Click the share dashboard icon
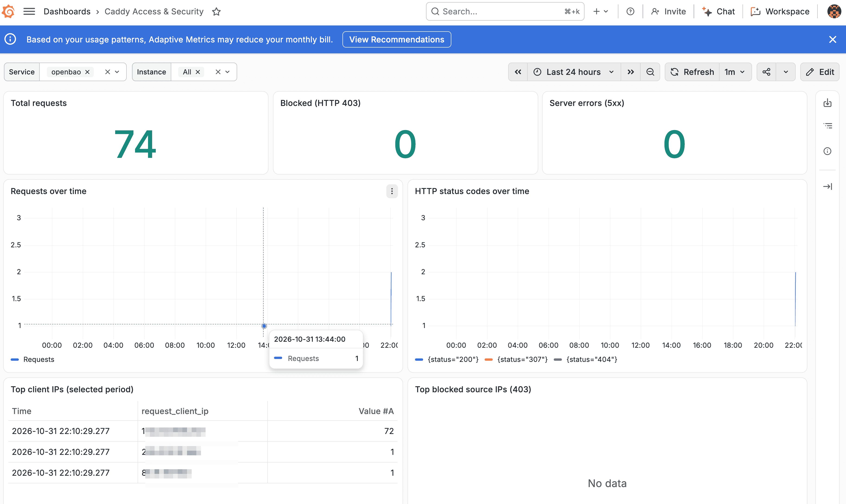846x504 pixels. [766, 72]
